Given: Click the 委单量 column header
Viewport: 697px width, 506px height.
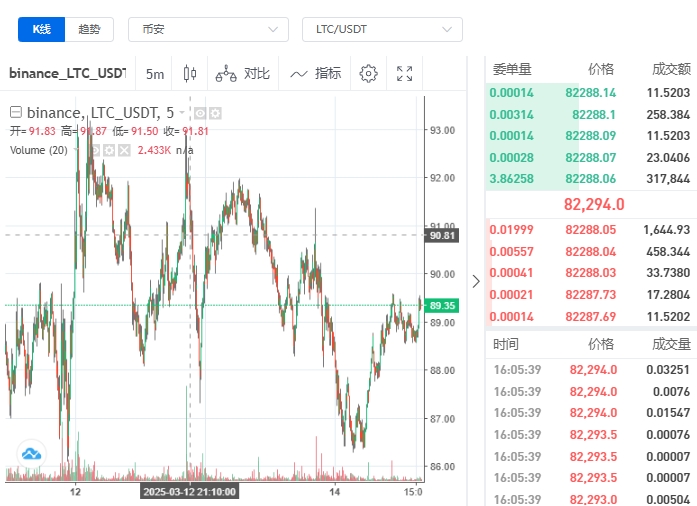Looking at the screenshot, I should [512, 69].
